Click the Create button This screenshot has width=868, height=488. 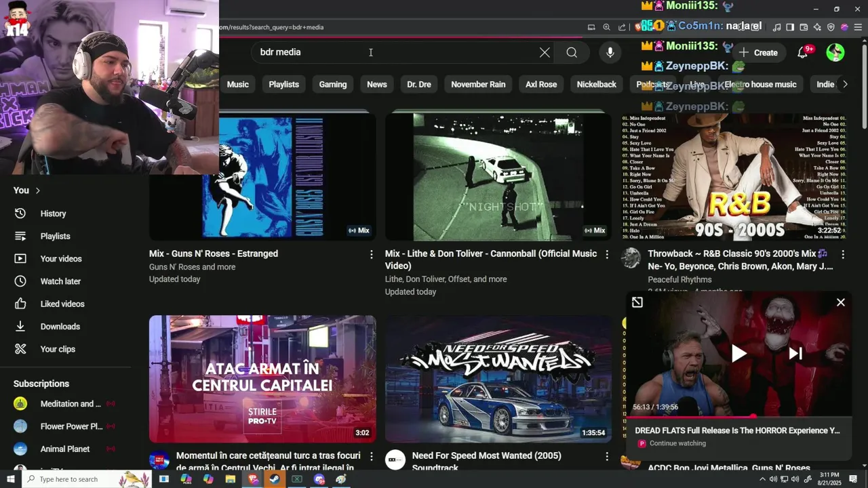coord(759,52)
